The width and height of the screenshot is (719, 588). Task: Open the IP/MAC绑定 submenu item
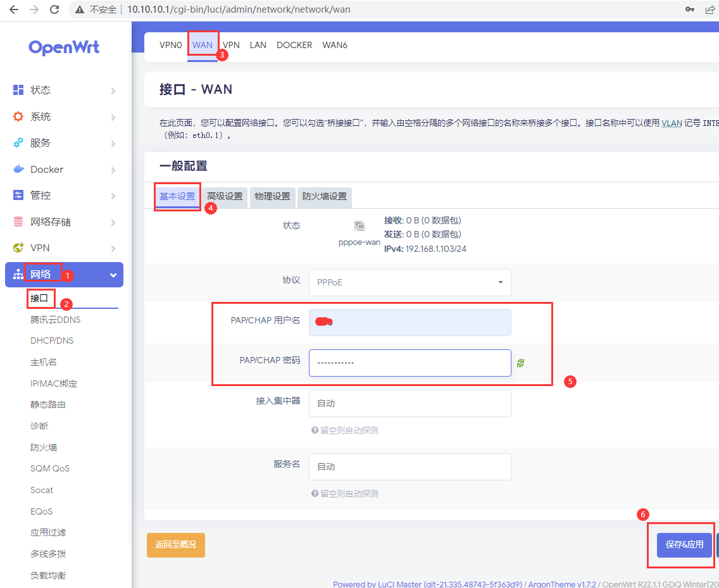pos(54,384)
